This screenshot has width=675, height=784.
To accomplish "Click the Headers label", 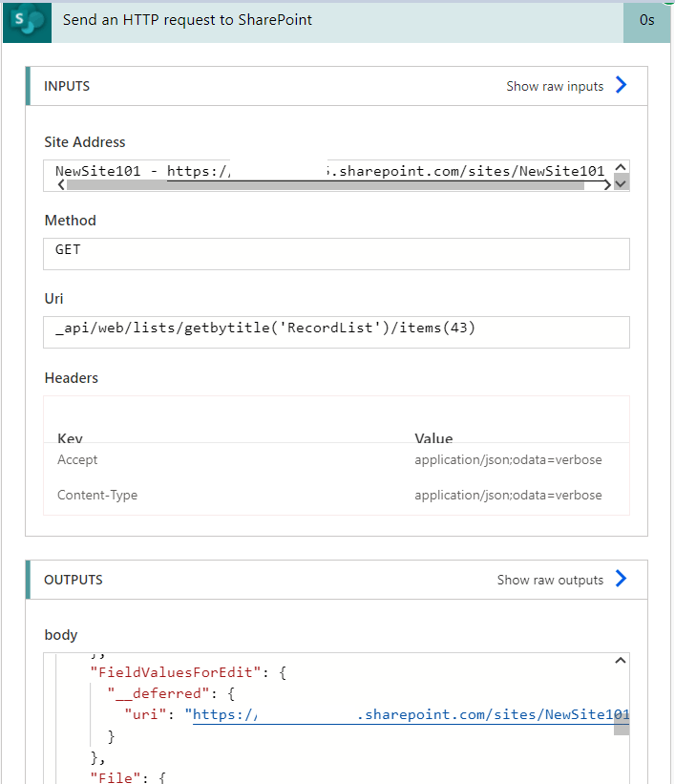I will point(72,378).
